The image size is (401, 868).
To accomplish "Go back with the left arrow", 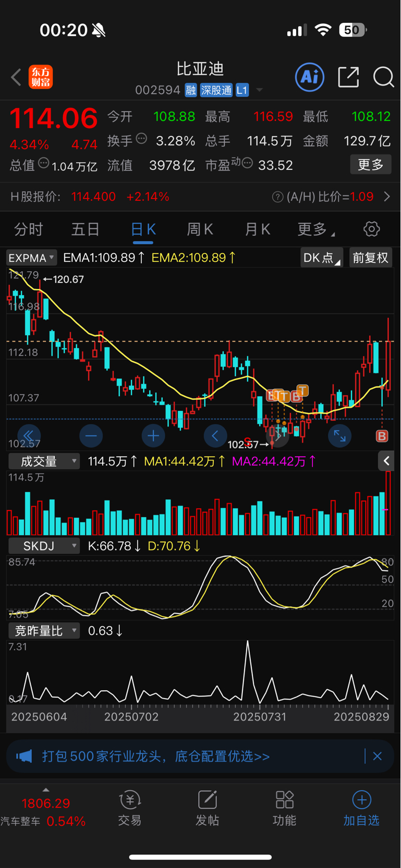I will coord(16,77).
